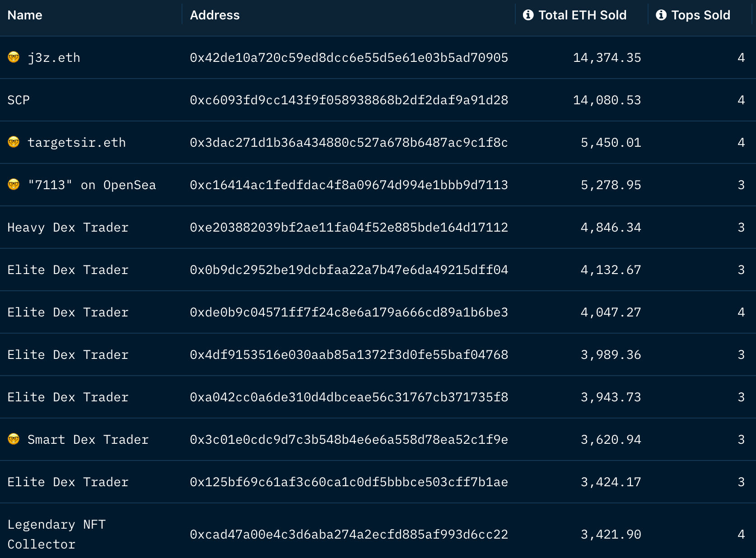Click the nerd emoji next to j3z.eth

click(14, 57)
